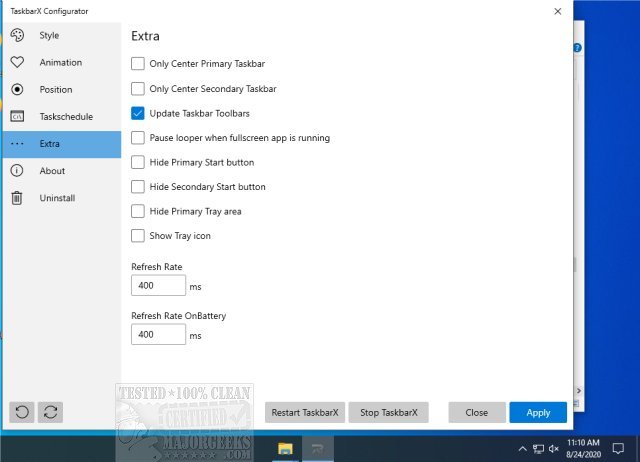Open the Style section

tap(62, 36)
